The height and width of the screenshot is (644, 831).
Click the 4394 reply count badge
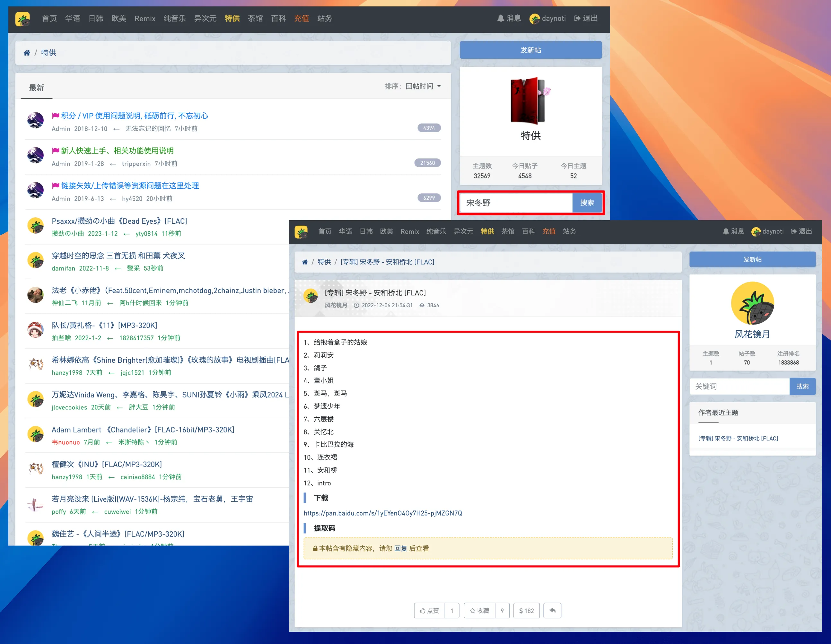click(429, 128)
